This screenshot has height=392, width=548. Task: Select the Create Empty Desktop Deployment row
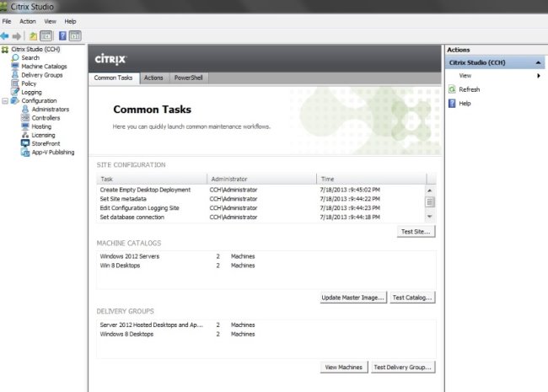pos(261,190)
